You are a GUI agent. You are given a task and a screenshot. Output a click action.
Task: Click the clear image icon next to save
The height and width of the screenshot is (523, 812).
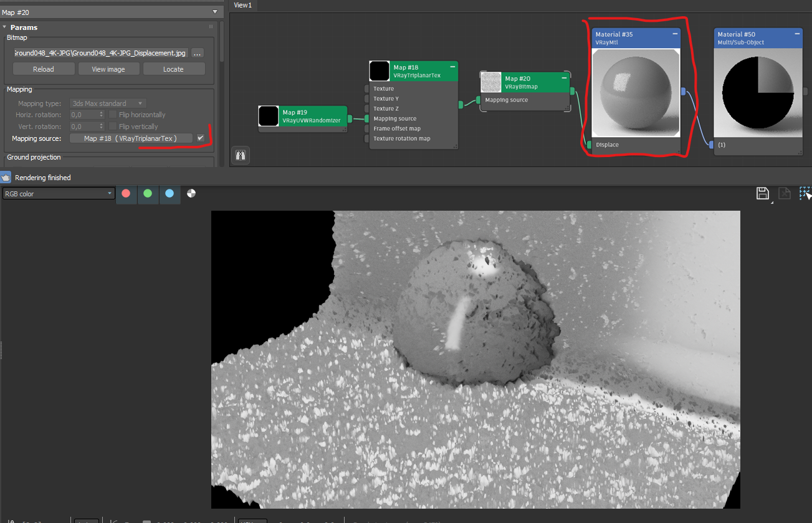click(x=785, y=193)
